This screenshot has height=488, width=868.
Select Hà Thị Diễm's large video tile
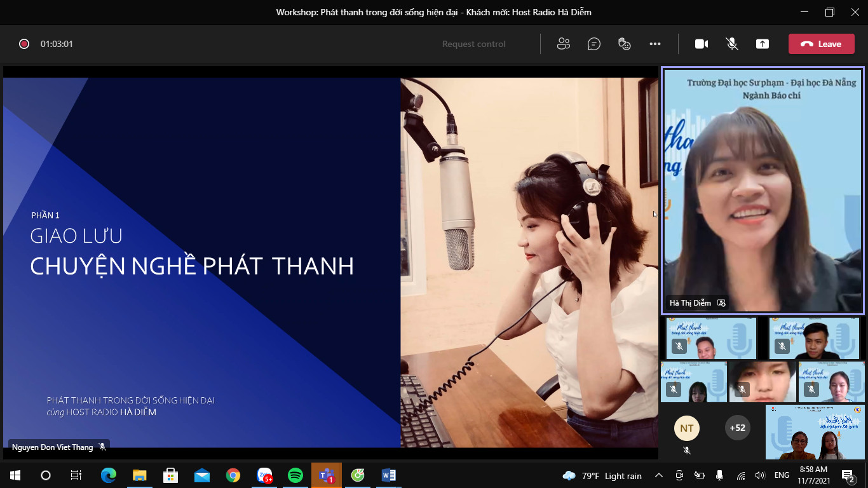pos(763,191)
